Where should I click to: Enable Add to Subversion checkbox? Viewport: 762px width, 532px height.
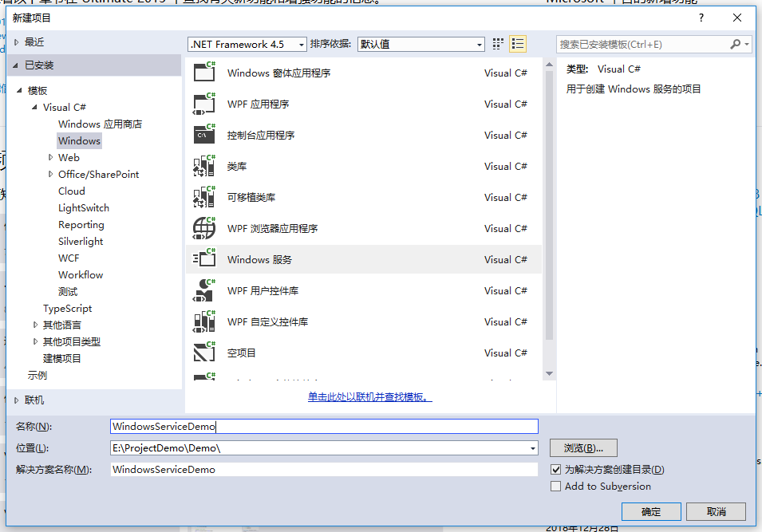tap(556, 487)
